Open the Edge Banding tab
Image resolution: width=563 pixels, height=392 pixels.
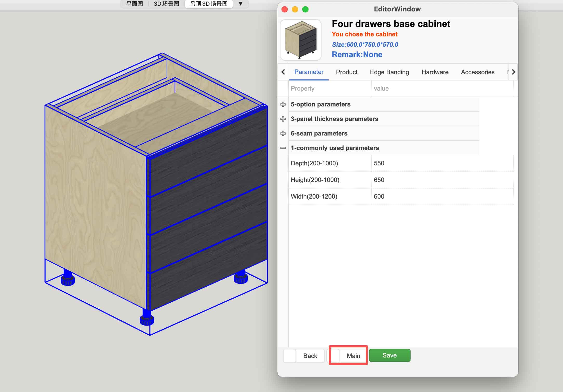point(389,72)
